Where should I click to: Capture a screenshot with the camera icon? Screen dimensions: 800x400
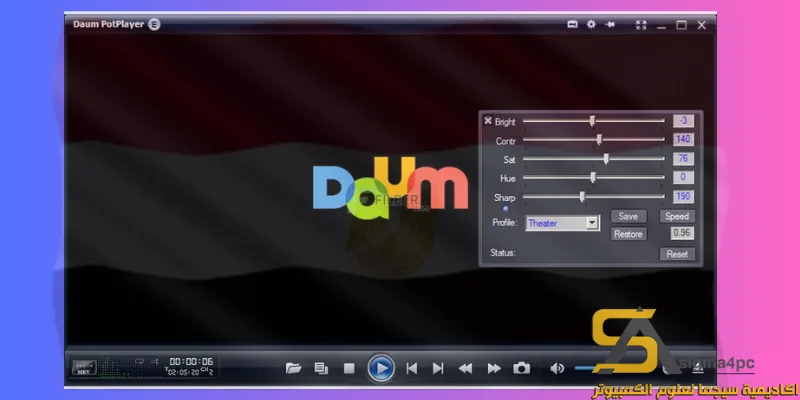pyautogui.click(x=521, y=368)
